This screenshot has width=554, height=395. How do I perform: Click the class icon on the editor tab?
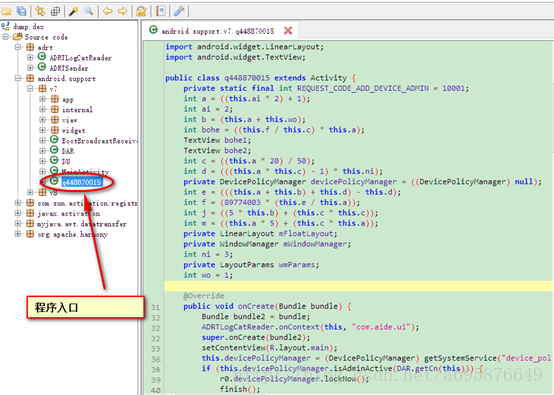[153, 30]
